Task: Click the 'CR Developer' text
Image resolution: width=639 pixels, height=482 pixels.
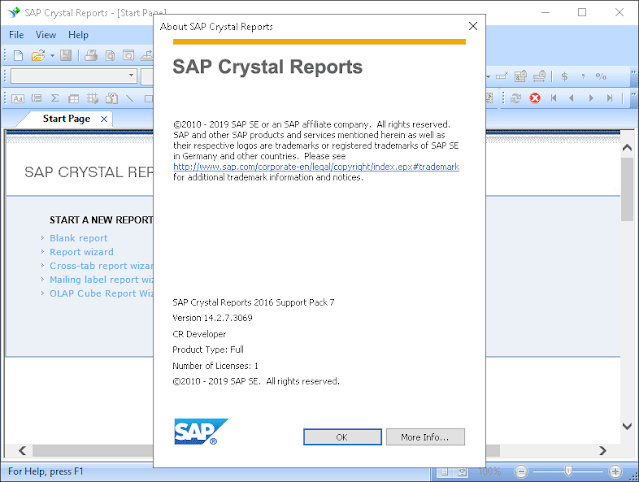Action: coord(199,334)
